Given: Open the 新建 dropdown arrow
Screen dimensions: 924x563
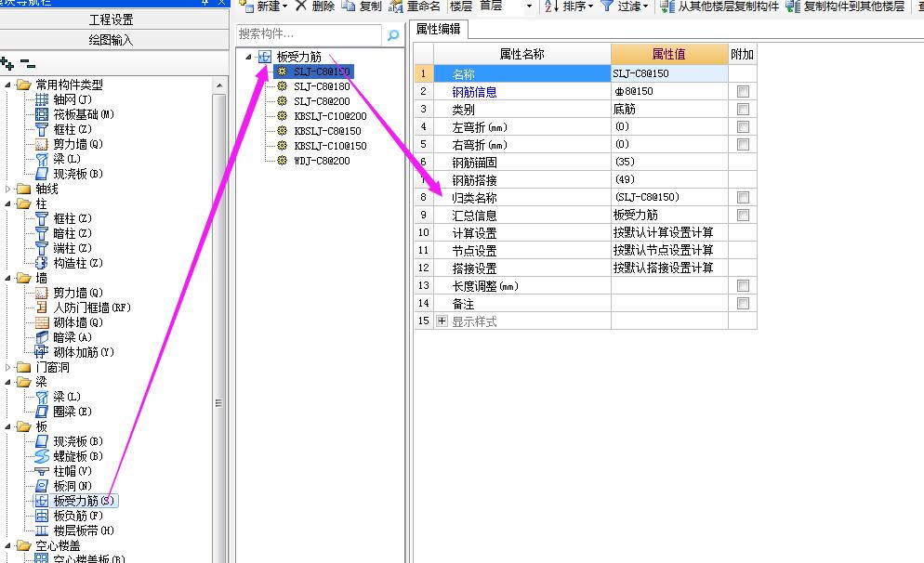Looking at the screenshot, I should tap(285, 7).
